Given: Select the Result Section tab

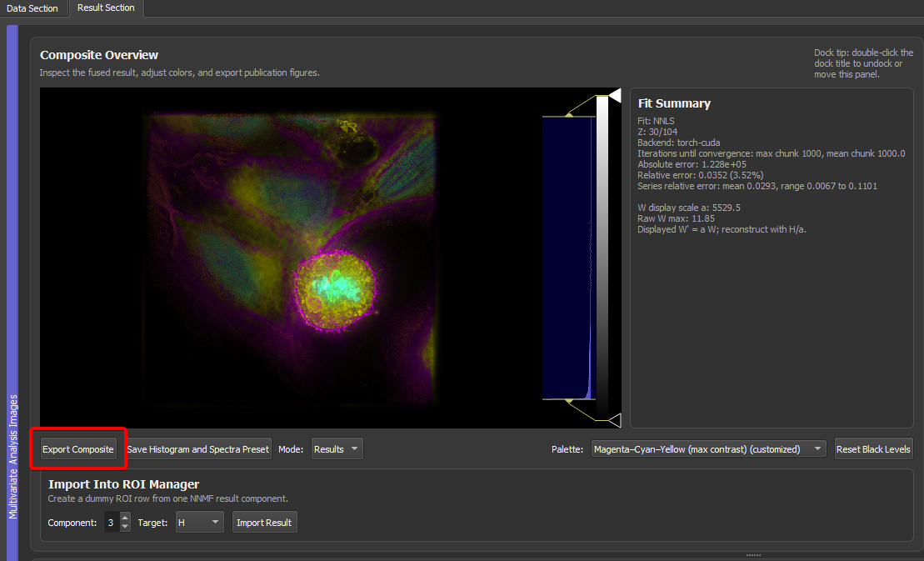Looking at the screenshot, I should (106, 8).
